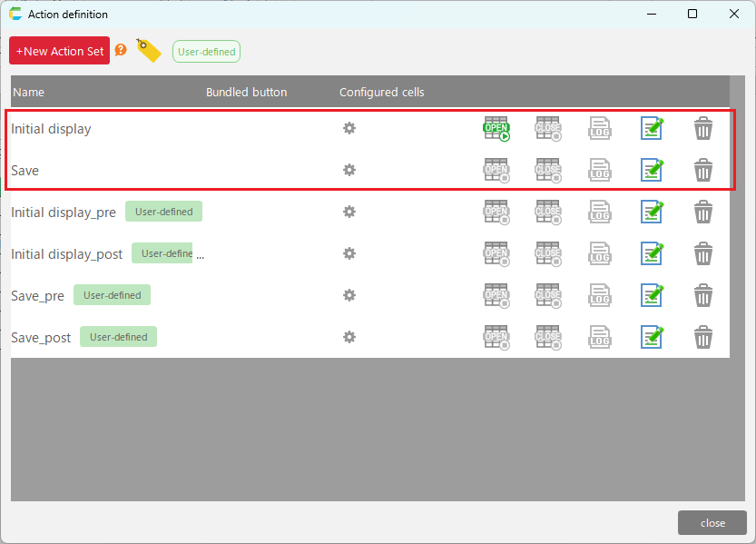Edit the Save action set

point(652,171)
